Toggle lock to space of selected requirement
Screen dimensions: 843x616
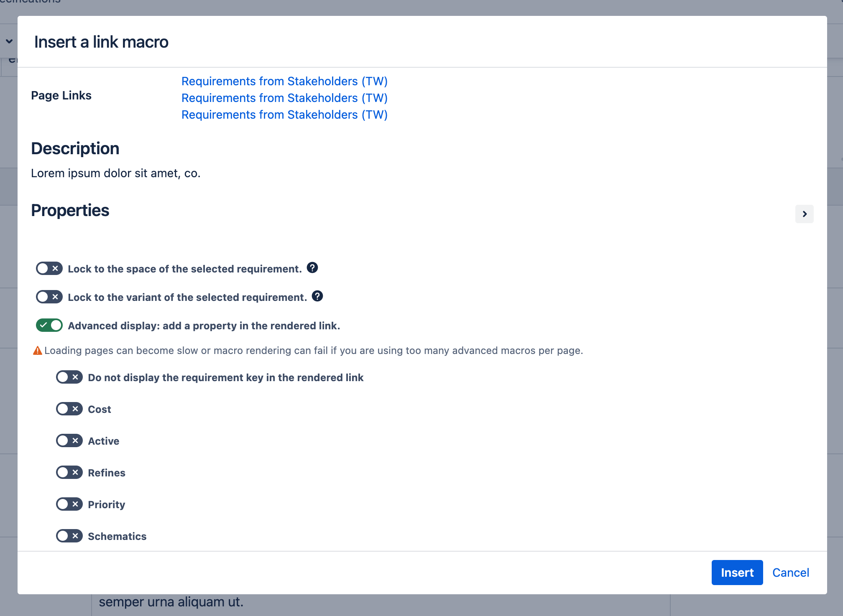point(49,268)
